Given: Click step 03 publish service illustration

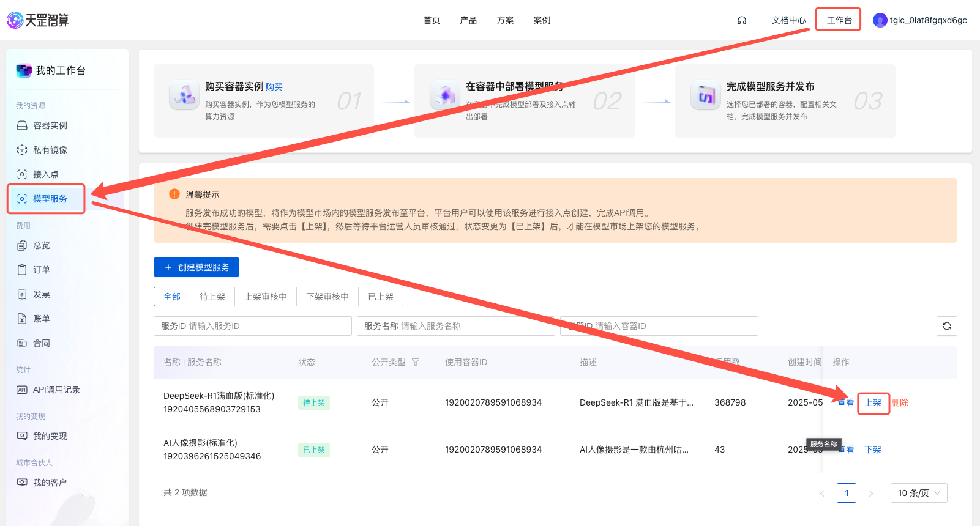Looking at the screenshot, I should point(705,95).
